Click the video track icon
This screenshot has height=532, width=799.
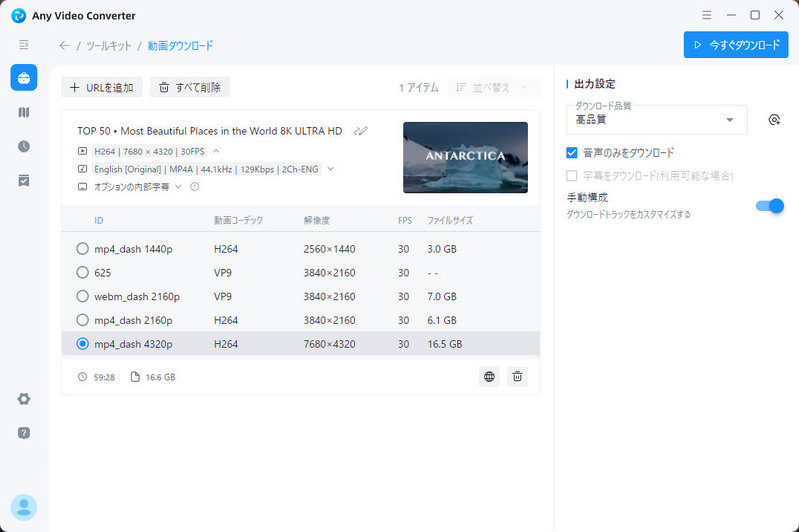tap(82, 151)
